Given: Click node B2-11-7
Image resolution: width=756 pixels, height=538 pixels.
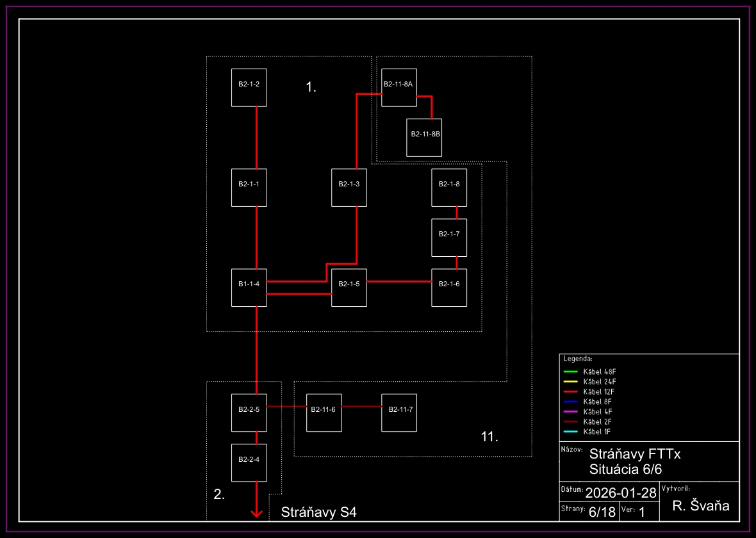Looking at the screenshot, I should click(399, 412).
